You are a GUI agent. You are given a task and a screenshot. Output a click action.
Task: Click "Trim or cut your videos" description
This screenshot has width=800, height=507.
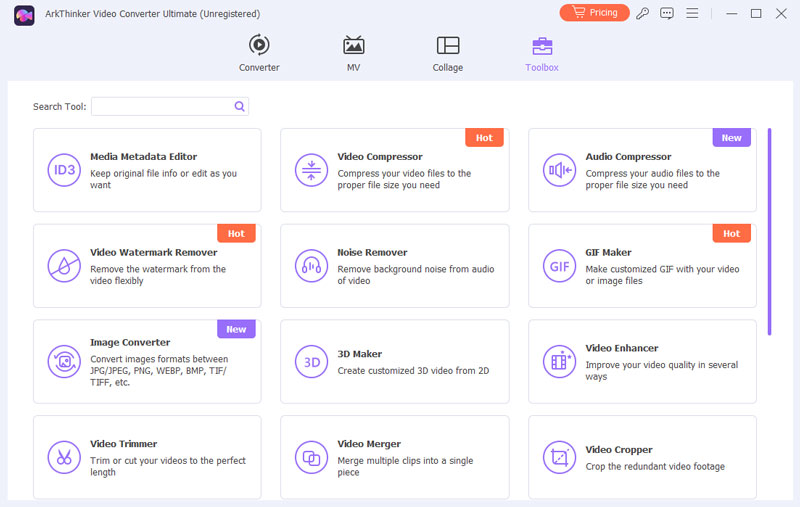pyautogui.click(x=167, y=466)
